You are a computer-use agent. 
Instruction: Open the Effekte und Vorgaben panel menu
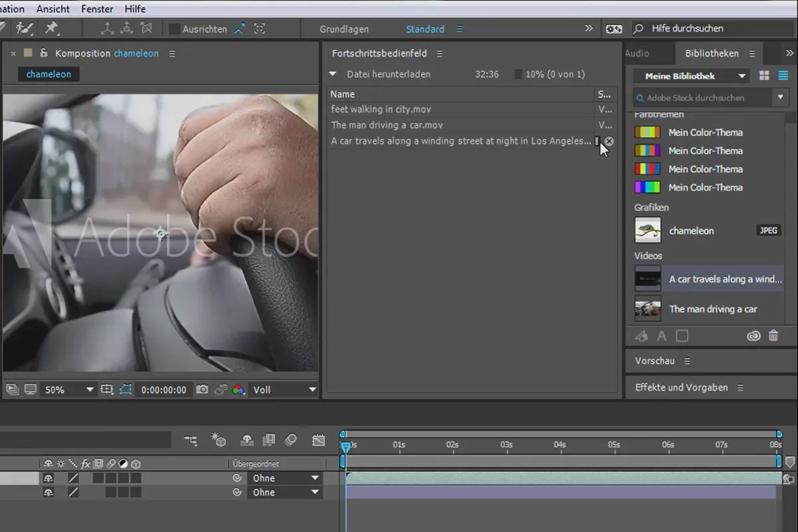(740, 388)
